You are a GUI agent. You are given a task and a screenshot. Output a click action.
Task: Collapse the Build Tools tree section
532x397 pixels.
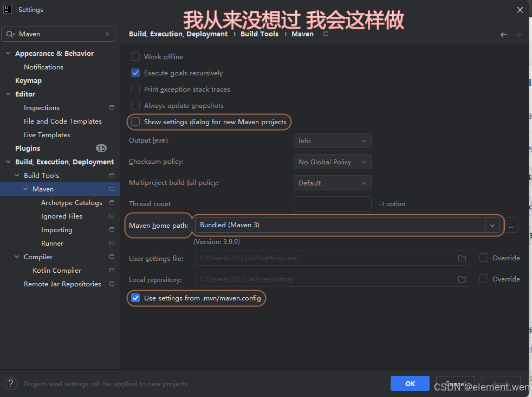click(16, 175)
